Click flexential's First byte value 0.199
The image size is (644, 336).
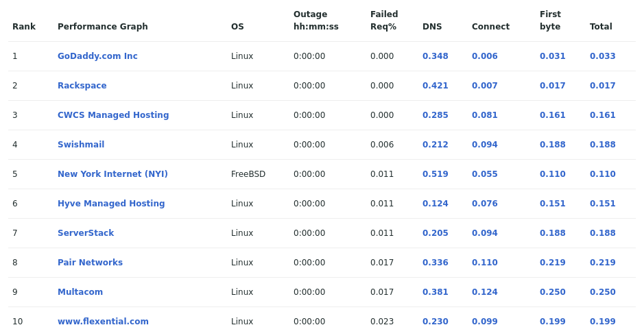click(x=552, y=322)
